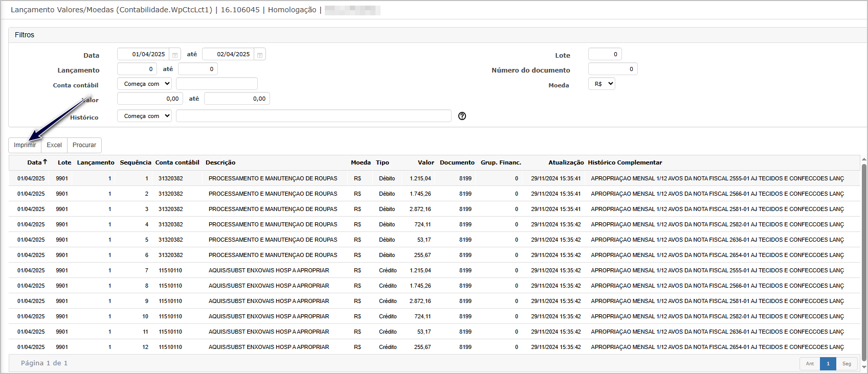Click value 1.745,26 in the sequência 2 row
Image resolution: width=868 pixels, height=374 pixels.
[420, 194]
